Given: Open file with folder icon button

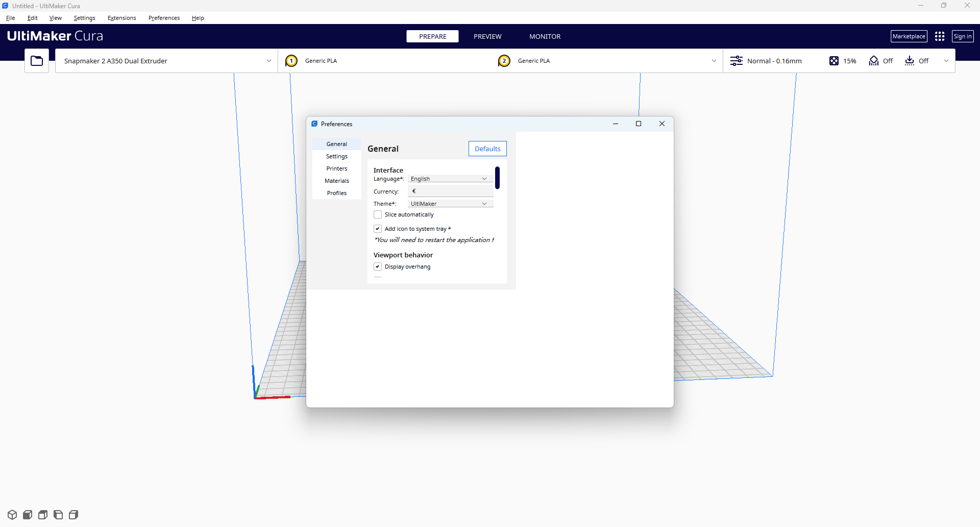Looking at the screenshot, I should pos(37,61).
